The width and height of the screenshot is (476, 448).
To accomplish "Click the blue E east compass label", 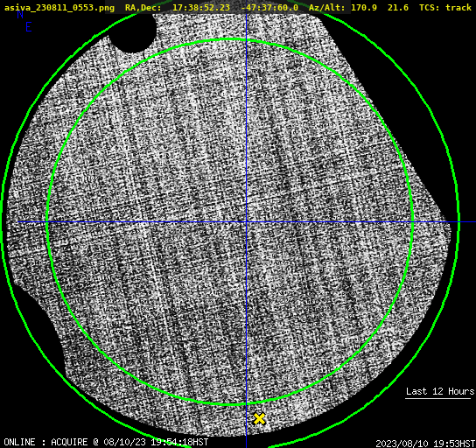I will (x=29, y=27).
